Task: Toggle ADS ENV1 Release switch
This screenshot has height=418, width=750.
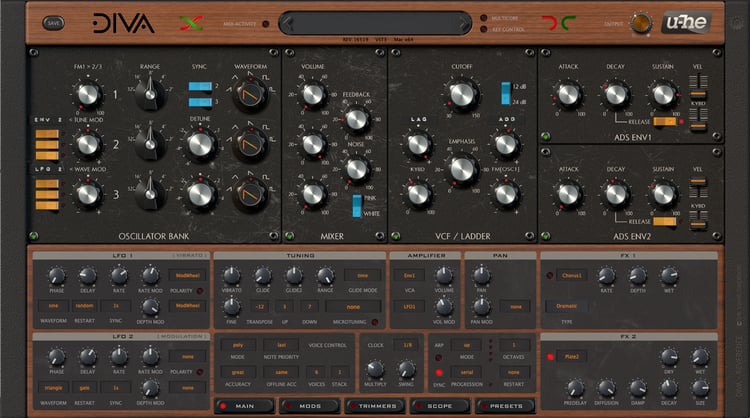Action: click(665, 121)
